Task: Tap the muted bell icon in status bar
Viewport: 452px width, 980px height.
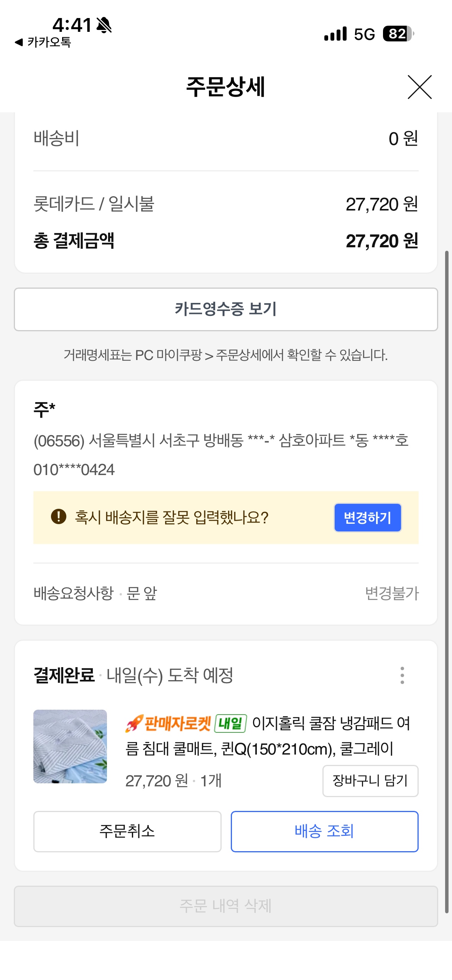Action: (x=104, y=25)
